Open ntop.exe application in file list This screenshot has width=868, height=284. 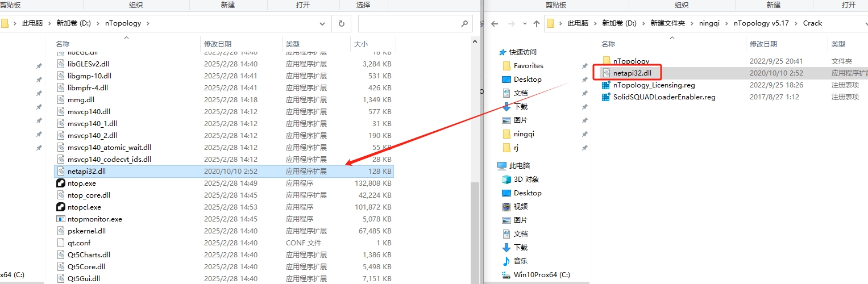82,183
